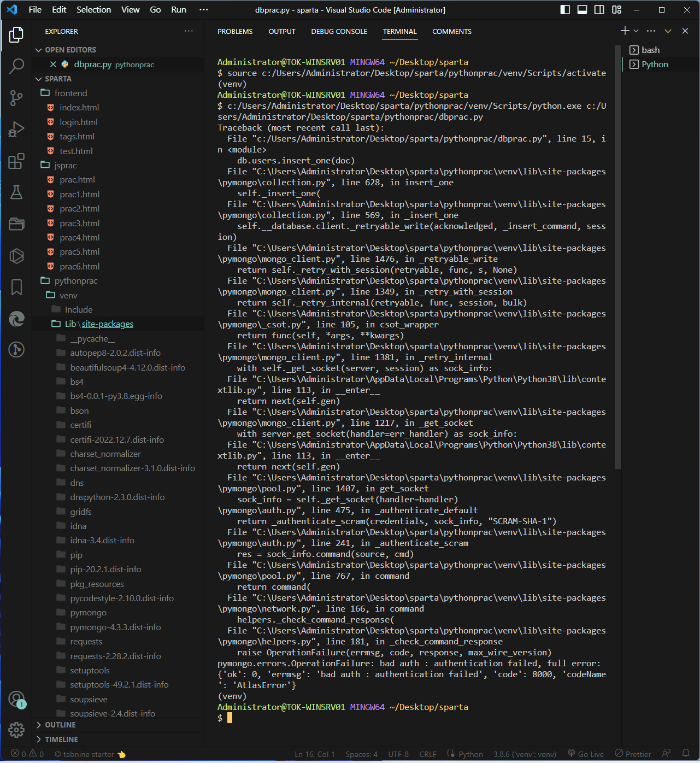Expand the bson folder
Image resolution: width=700 pixels, height=763 pixels.
(x=79, y=411)
